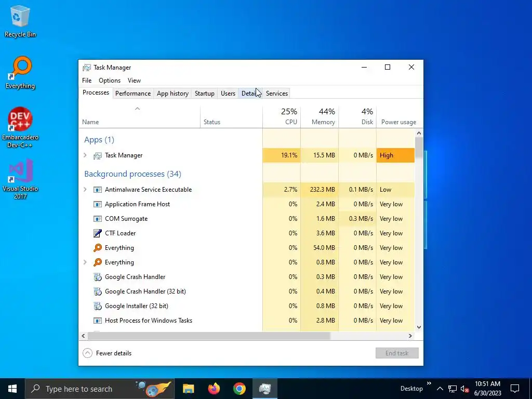Click the Antimalware Service Executable icon
Screen dimensions: 532x399
tap(97, 190)
